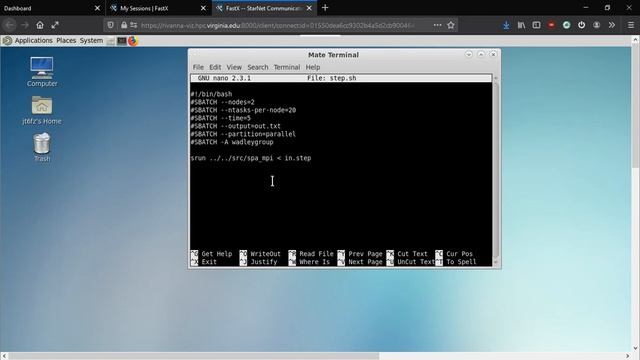The image size is (640, 360).
Task: Click the address bar URL field
Action: pyautogui.click(x=278, y=25)
